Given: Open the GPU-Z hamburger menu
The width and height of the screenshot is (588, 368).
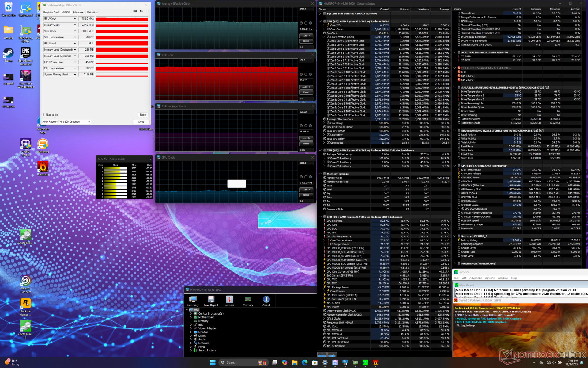Looking at the screenshot, I should pos(147,11).
